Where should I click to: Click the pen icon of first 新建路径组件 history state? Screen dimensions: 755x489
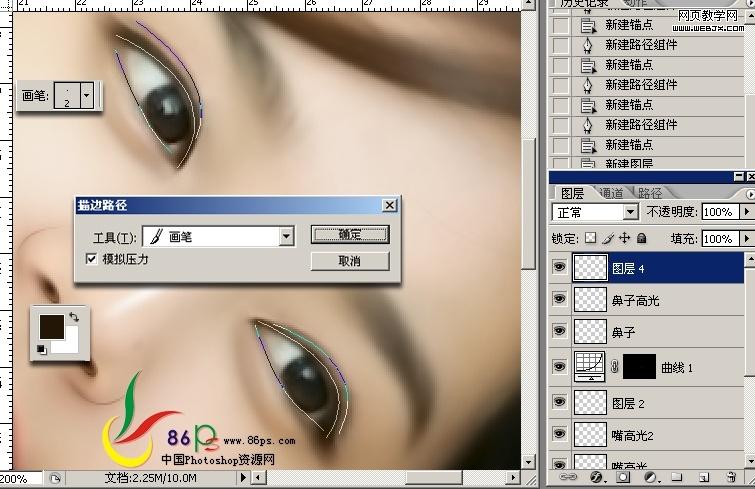point(587,45)
